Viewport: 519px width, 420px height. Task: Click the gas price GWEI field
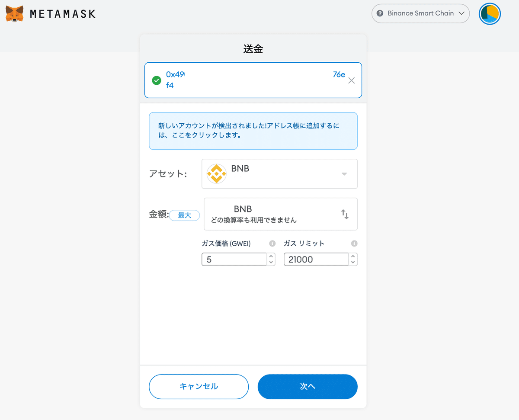(234, 260)
